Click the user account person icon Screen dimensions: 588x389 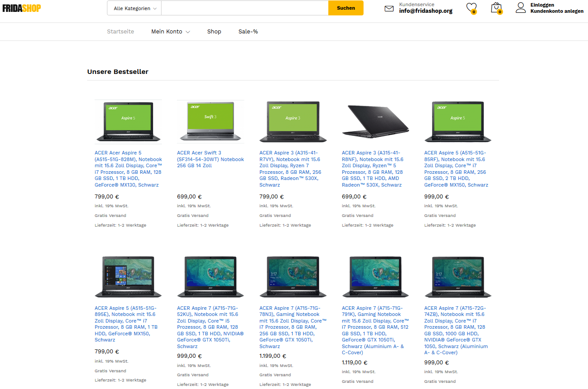[521, 7]
